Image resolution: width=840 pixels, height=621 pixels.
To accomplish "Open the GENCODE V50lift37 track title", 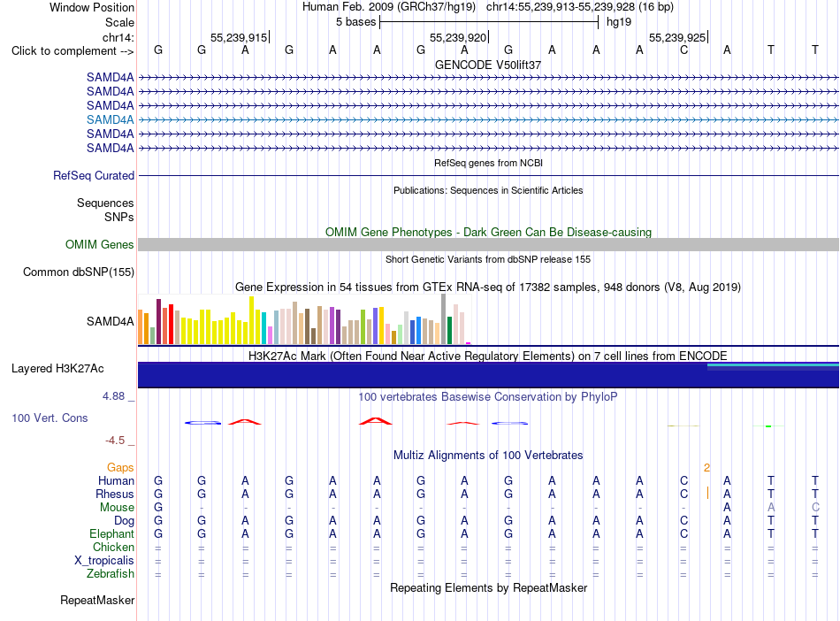I will click(x=488, y=65).
